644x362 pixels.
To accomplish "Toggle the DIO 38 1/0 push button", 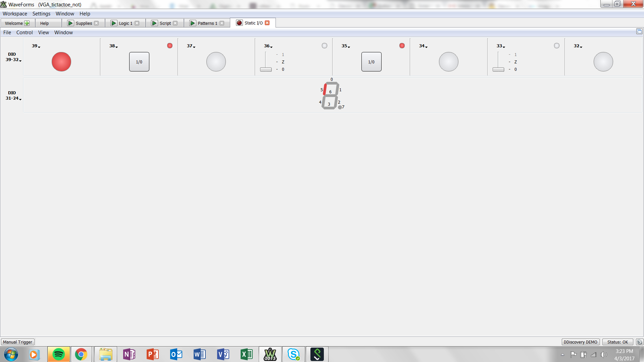I will [139, 62].
